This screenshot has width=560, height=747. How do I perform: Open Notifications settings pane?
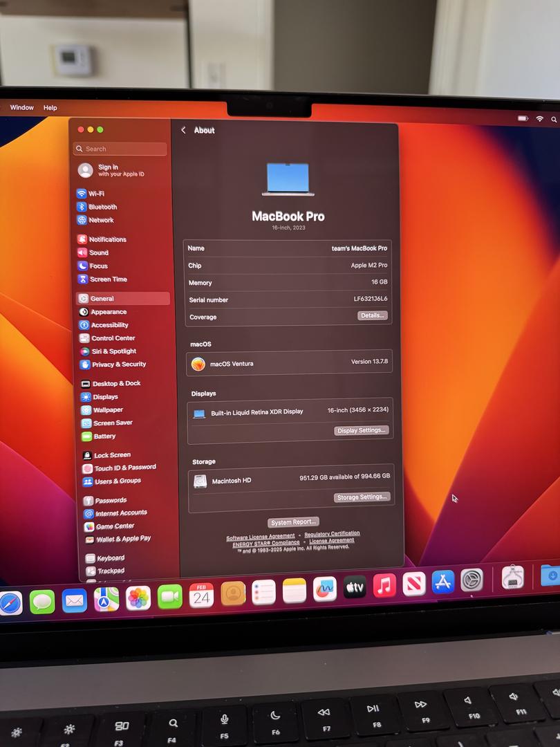coord(107,239)
